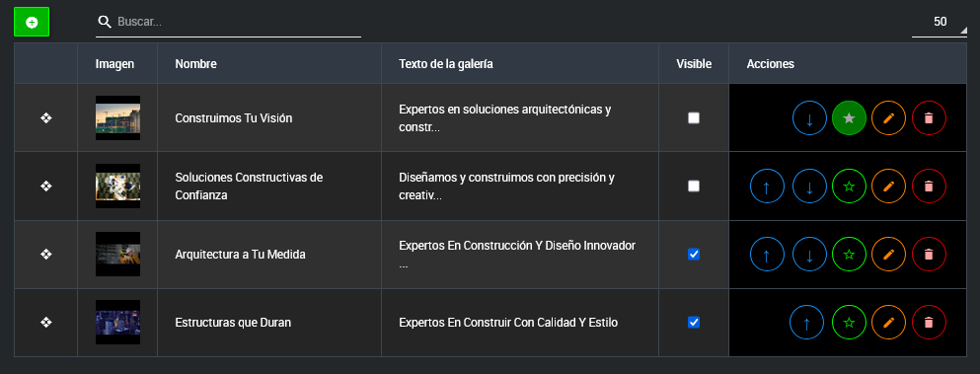Focus the Buscar search field

[x=229, y=23]
